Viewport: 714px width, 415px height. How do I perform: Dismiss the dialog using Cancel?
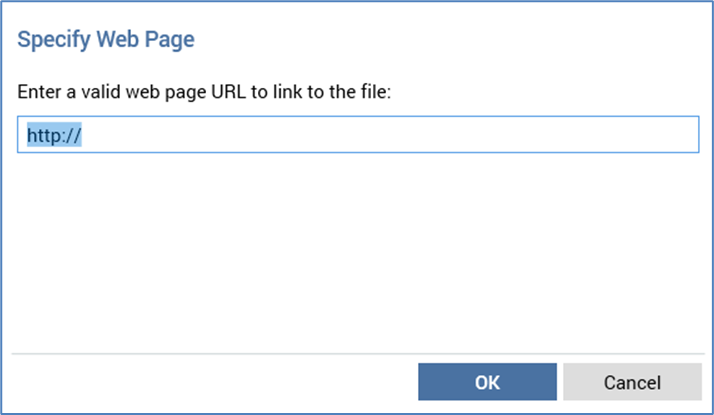click(632, 382)
